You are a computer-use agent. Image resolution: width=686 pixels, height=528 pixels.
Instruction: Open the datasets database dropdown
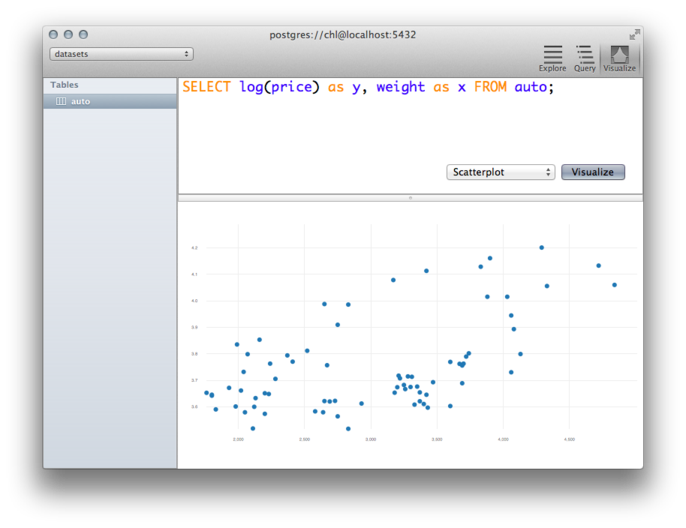pos(121,54)
